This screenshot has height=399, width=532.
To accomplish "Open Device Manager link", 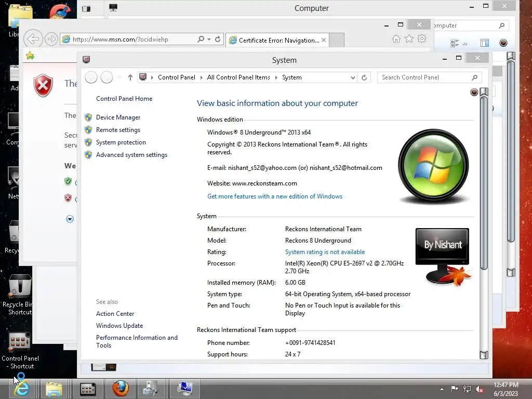I will coord(118,117).
